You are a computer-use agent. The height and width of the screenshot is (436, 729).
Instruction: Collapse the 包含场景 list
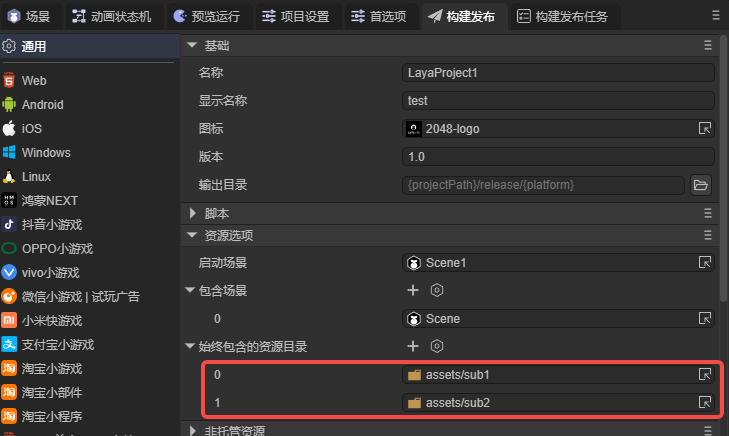coord(191,291)
